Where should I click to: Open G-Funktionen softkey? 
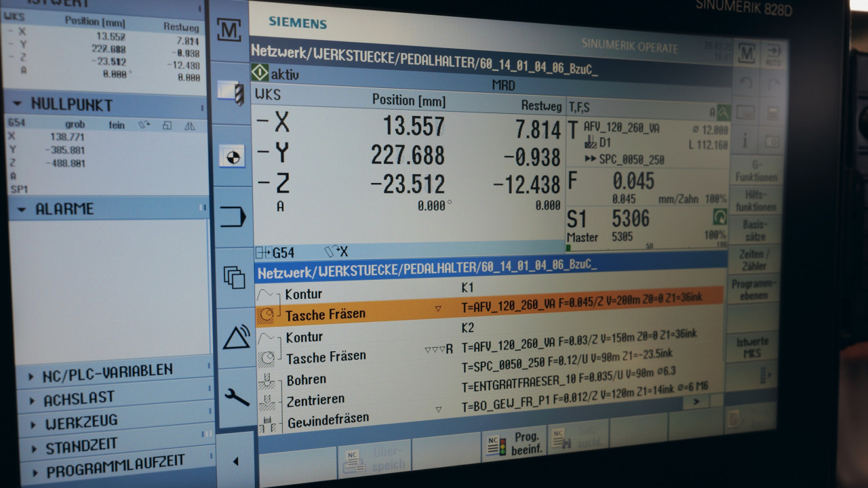[755, 171]
